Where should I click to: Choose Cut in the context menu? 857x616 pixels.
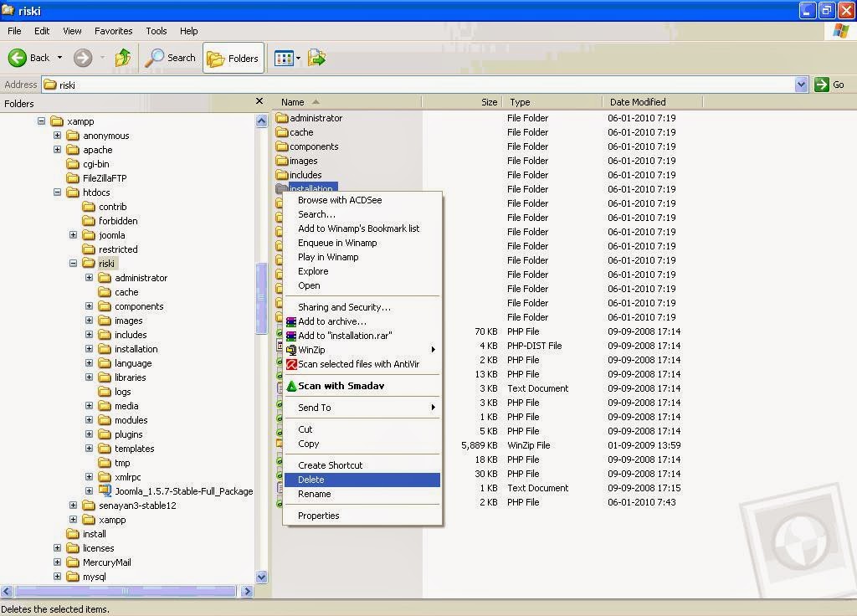[362, 429]
